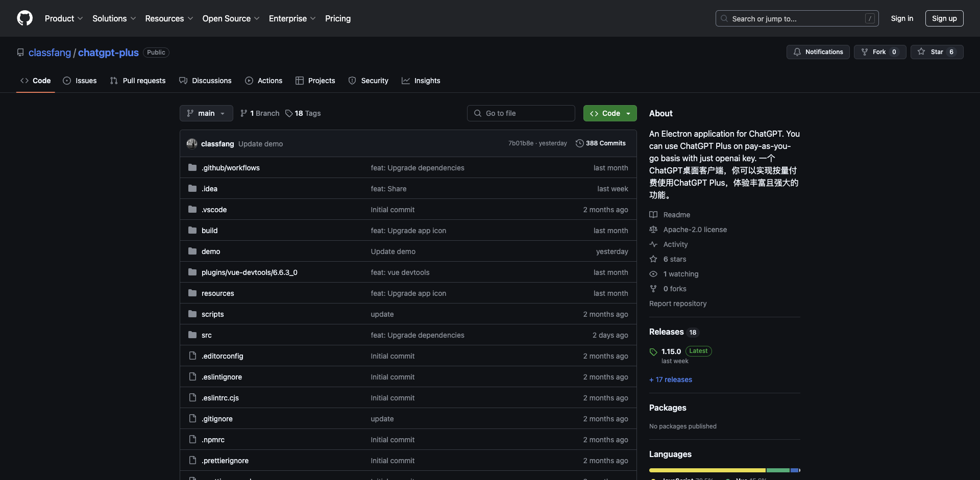Open the resources folder
Screen dimensions: 980x480
point(218,293)
